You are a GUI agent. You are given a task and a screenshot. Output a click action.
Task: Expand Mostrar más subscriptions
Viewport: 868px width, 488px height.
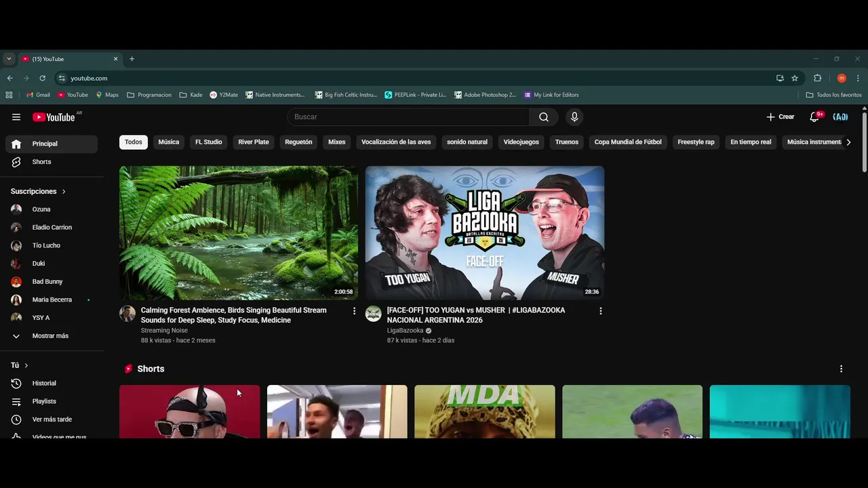[x=52, y=336]
